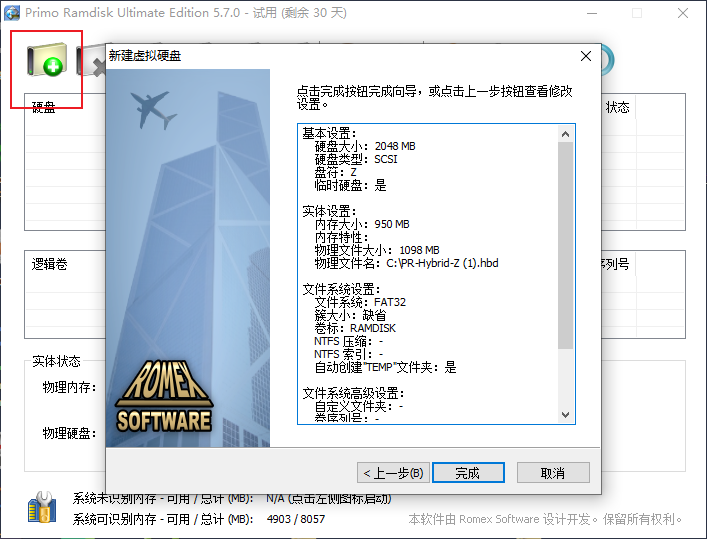Click the Romex Software copyright text
This screenshot has width=707, height=539.
coord(545,520)
